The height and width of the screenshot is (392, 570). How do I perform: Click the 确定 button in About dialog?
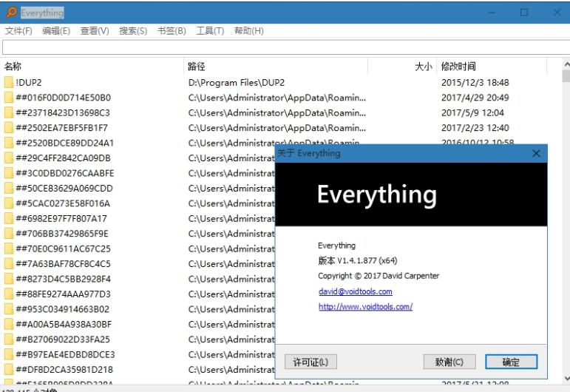511,362
